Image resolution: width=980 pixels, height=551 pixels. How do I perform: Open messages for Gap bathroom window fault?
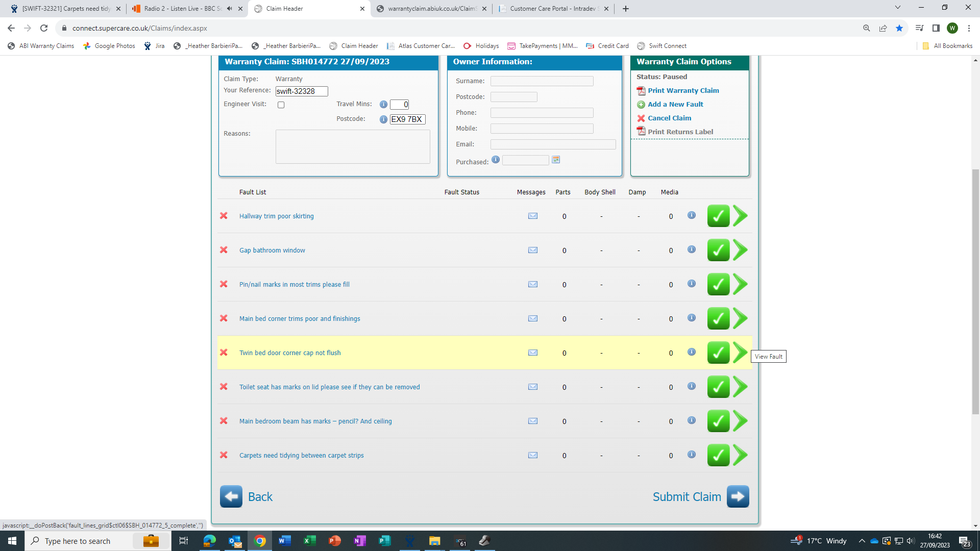tap(532, 250)
